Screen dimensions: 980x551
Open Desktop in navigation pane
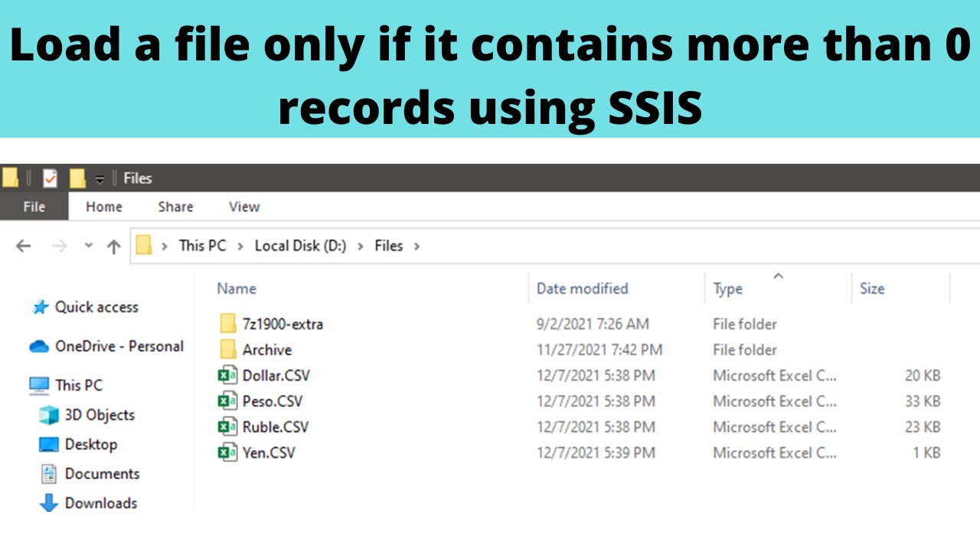tap(90, 444)
